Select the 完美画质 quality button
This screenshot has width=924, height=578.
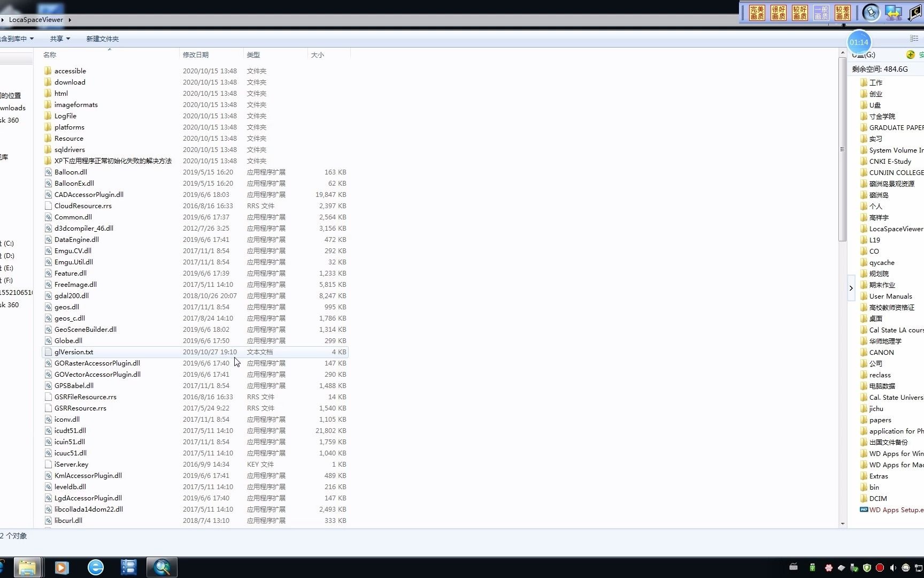coord(757,13)
